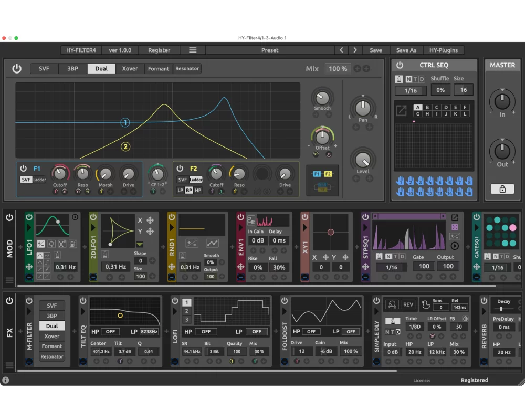Click LFO1 one-shot play icon
Image resolution: width=525 pixels, height=420 pixels.
click(75, 217)
